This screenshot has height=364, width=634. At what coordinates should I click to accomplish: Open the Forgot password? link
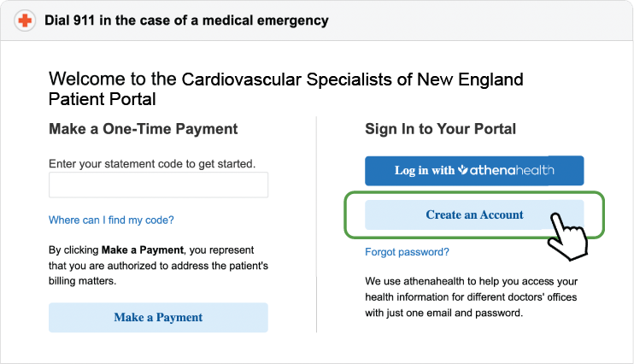click(x=407, y=252)
